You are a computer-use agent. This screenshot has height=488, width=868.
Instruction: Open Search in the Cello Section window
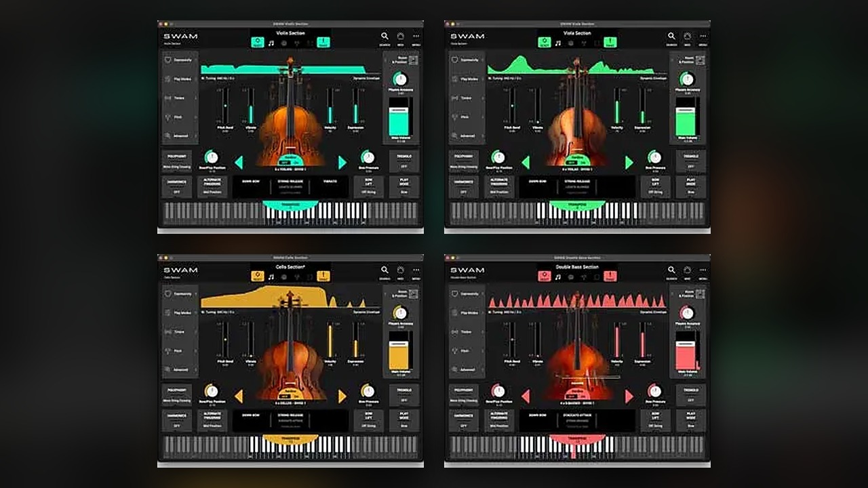click(x=384, y=270)
